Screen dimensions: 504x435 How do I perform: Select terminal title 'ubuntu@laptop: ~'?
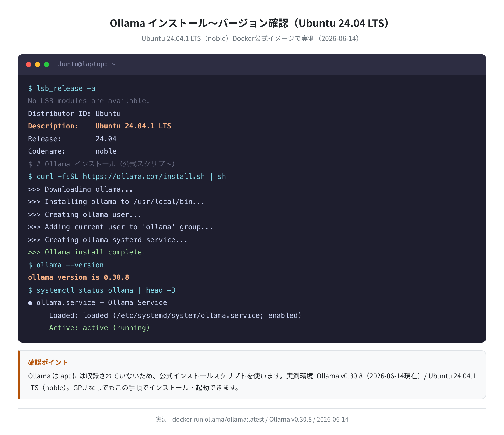coord(86,64)
